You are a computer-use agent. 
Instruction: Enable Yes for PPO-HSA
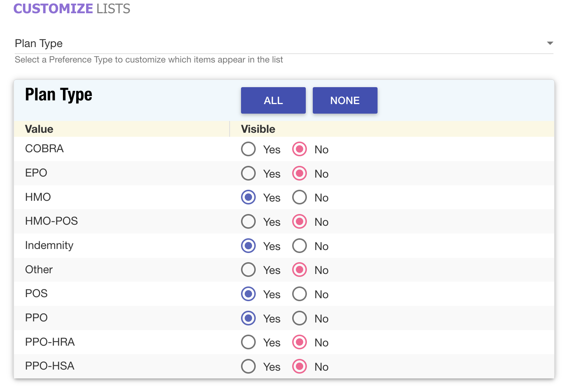pyautogui.click(x=248, y=367)
